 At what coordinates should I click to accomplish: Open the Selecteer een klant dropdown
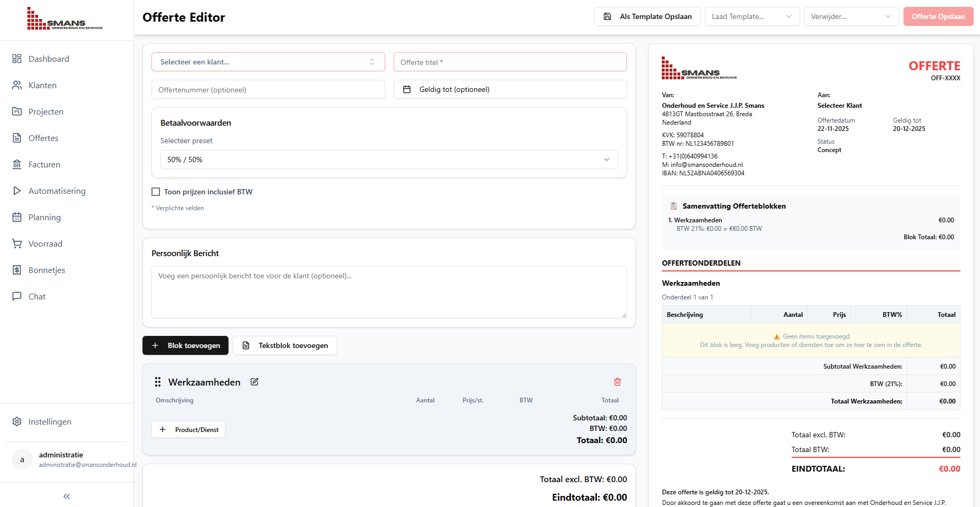[268, 62]
